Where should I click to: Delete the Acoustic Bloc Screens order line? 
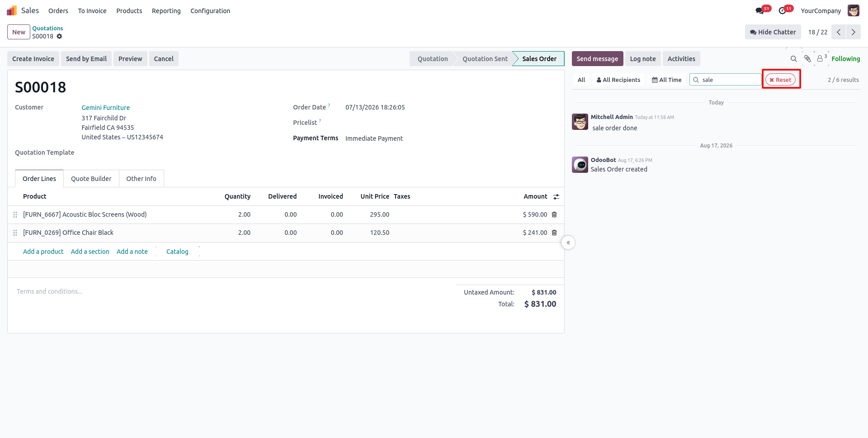(554, 214)
